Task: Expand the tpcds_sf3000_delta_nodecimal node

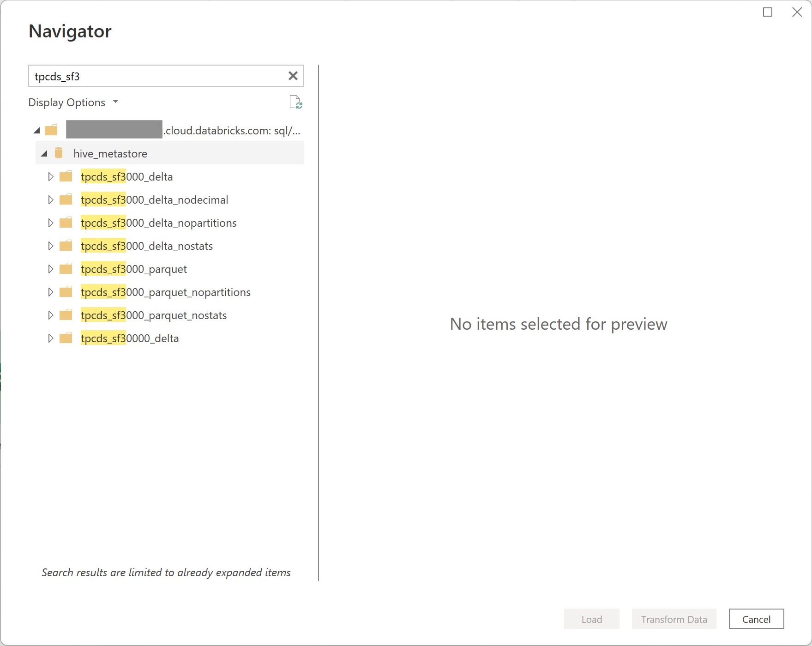Action: 50,199
